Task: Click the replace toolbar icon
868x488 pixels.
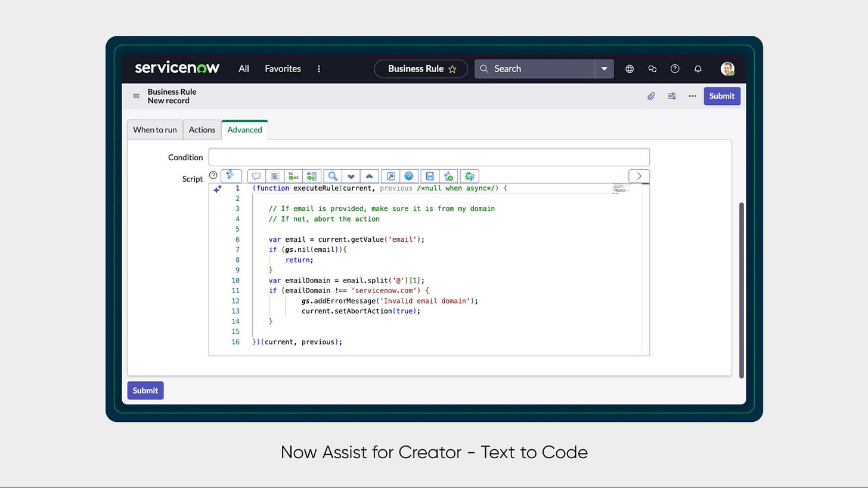Action: tap(293, 176)
